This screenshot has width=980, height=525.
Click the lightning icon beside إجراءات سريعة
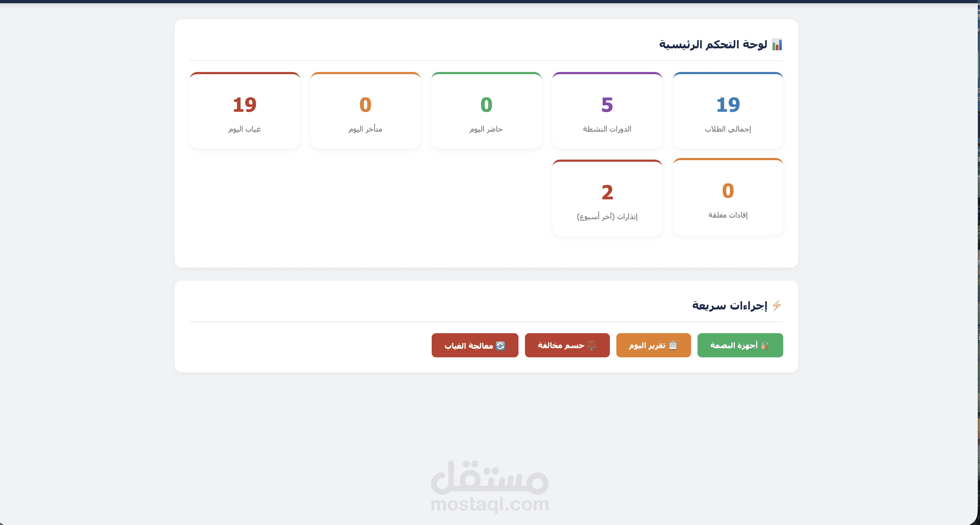[x=777, y=305]
